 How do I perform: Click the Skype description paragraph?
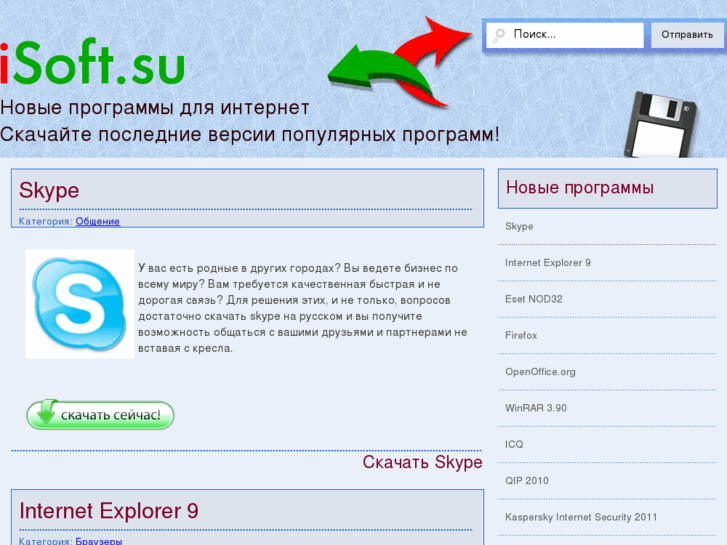[x=302, y=308]
